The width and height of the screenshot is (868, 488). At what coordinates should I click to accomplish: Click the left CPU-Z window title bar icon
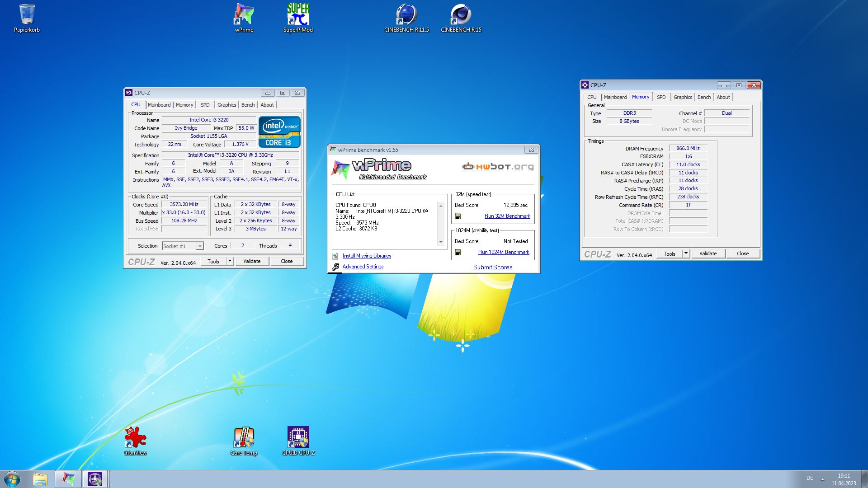(x=129, y=93)
